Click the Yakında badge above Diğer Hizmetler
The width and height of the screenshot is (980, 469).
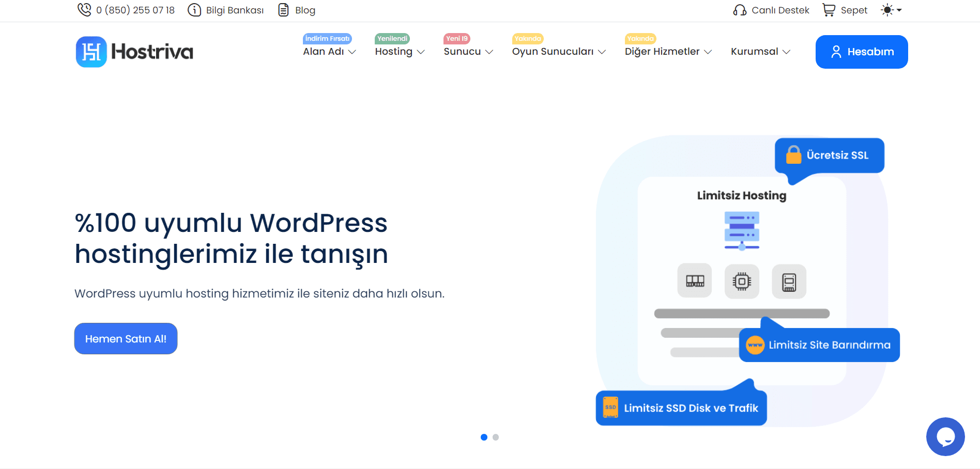(x=640, y=39)
